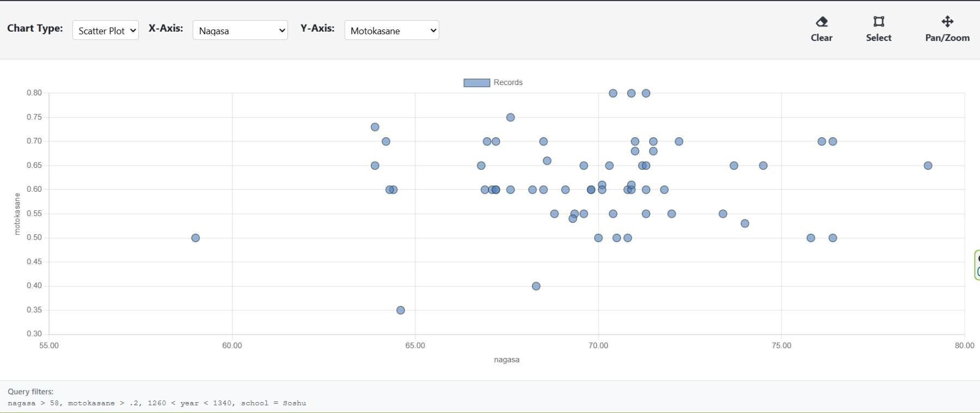Viewport: 980px width, 413px height.
Task: Toggle the Records legend swatch
Action: coord(477,83)
